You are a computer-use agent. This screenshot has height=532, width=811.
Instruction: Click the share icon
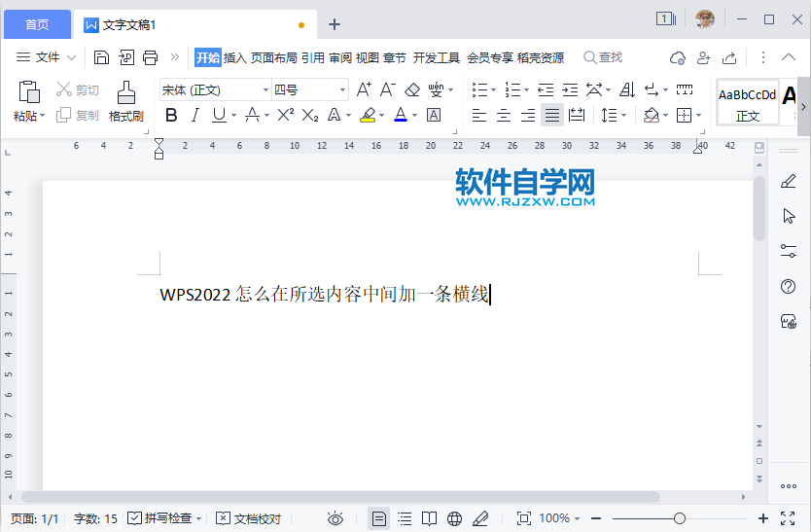pos(729,58)
